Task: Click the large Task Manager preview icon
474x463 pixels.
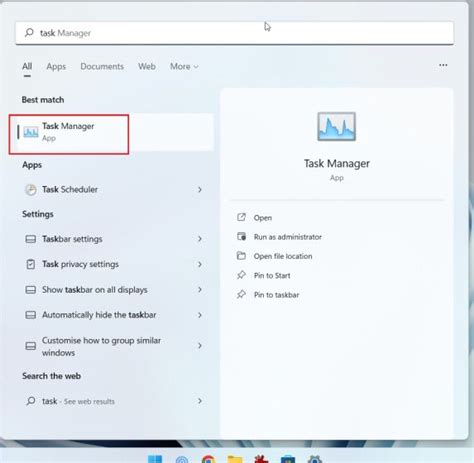Action: (337, 127)
